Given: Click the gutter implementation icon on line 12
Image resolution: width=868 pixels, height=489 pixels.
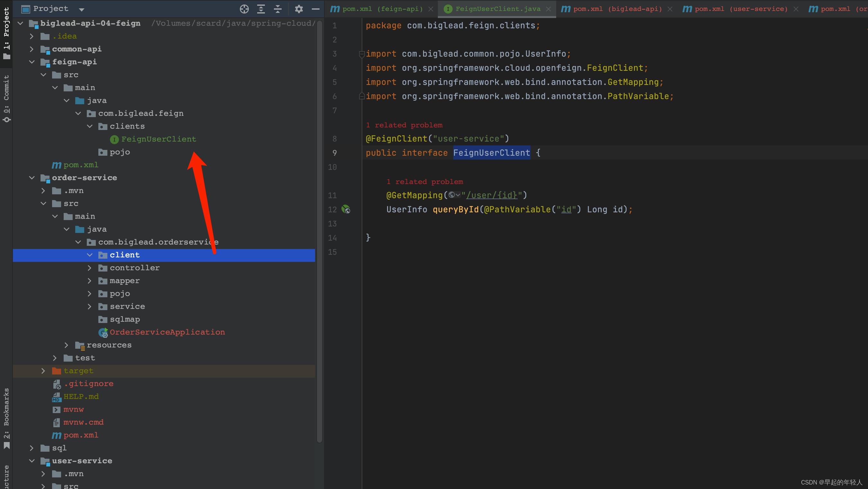Looking at the screenshot, I should 346,209.
